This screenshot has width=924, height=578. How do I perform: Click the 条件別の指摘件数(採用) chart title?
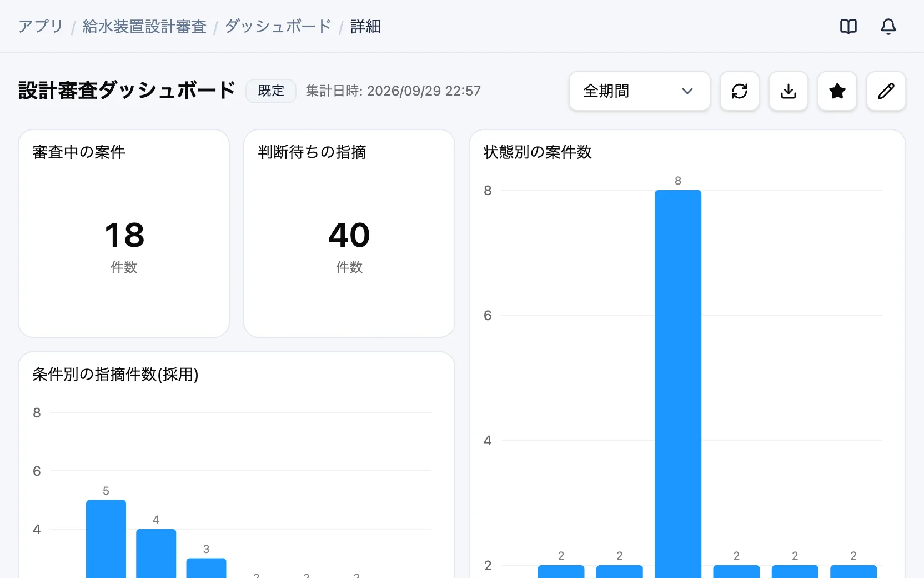pos(115,374)
